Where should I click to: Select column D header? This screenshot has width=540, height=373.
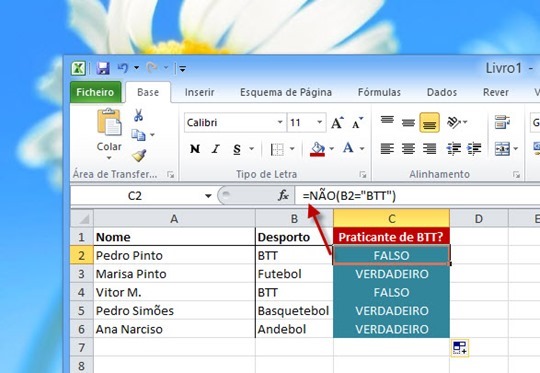478,218
